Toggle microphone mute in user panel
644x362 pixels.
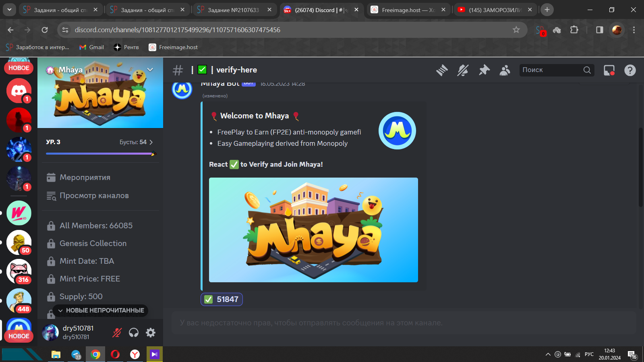(117, 333)
